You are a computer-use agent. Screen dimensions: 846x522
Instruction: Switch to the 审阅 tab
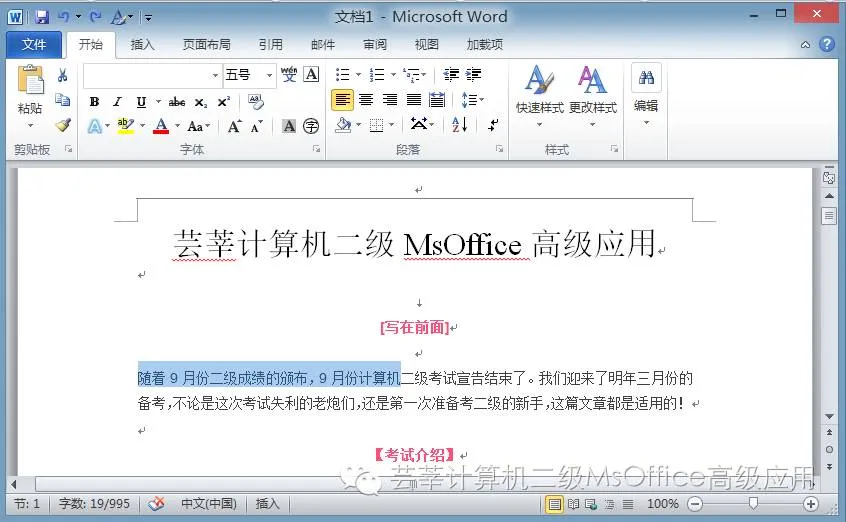pos(374,44)
